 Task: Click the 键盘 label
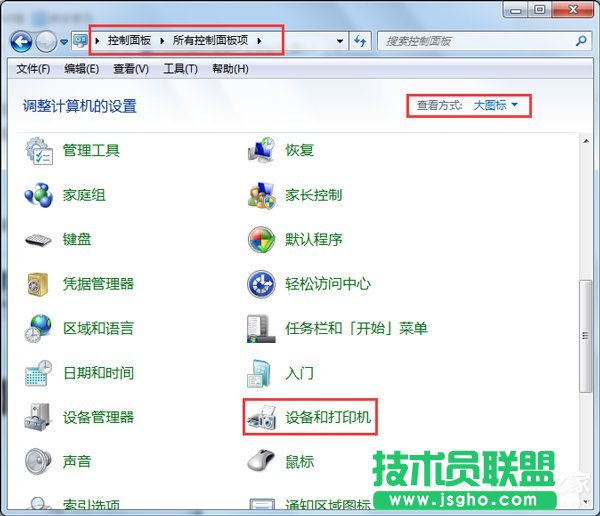point(77,240)
